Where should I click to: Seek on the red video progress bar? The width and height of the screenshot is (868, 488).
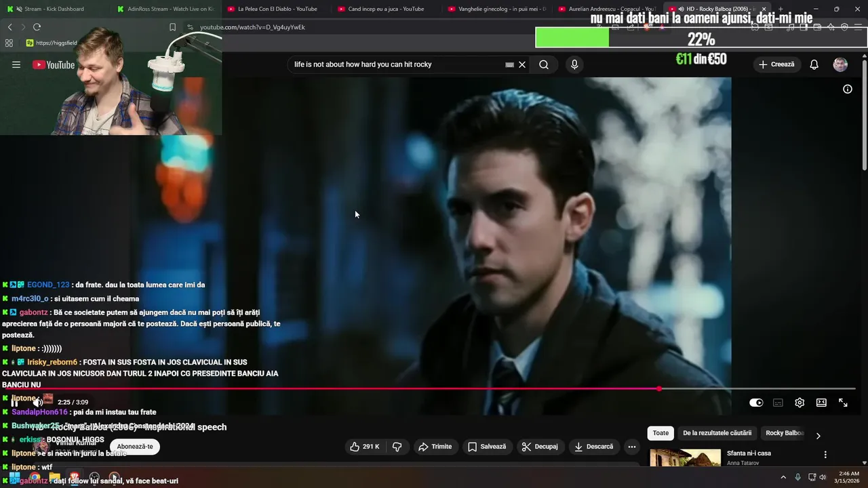[x=432, y=389]
